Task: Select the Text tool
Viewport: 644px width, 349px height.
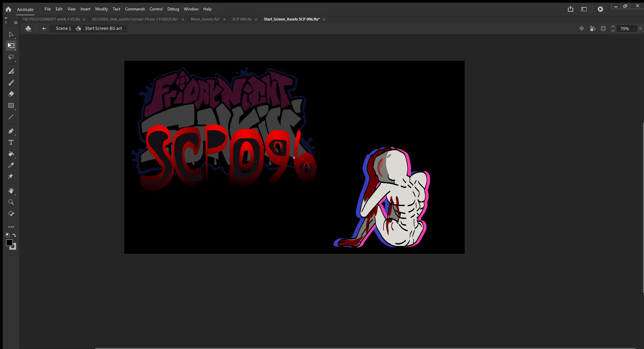Action: pos(11,143)
